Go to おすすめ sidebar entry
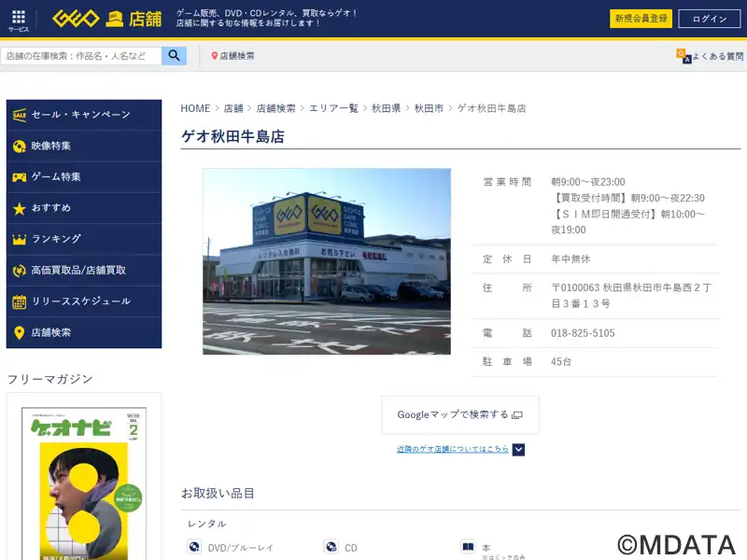Screen dimensions: 747x560 point(84,208)
